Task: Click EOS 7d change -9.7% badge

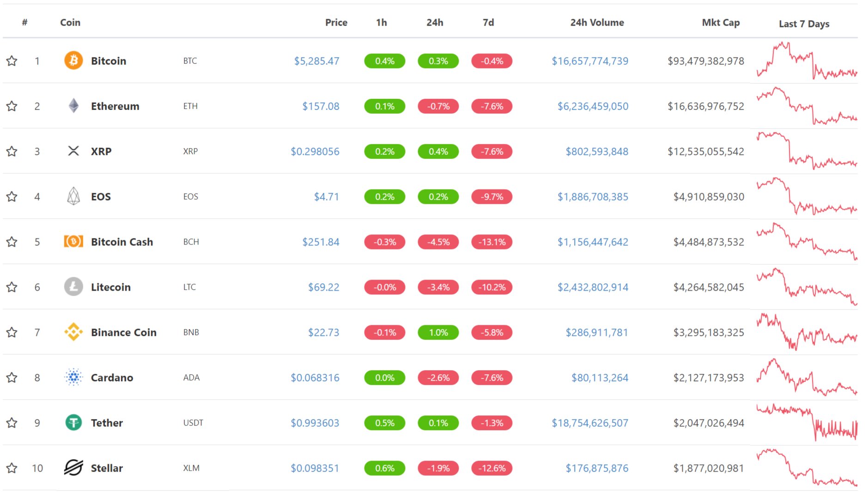Action: coord(492,196)
